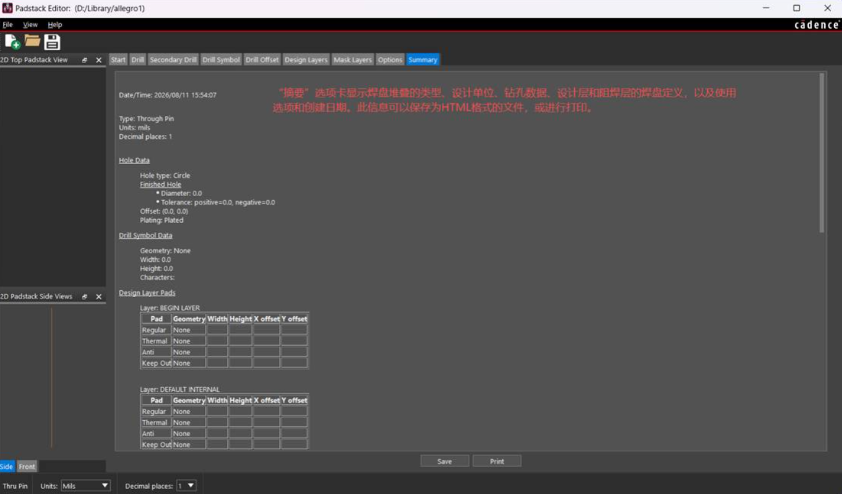Click the Finished Hole heading
This screenshot has height=494, width=842.
[161, 184]
